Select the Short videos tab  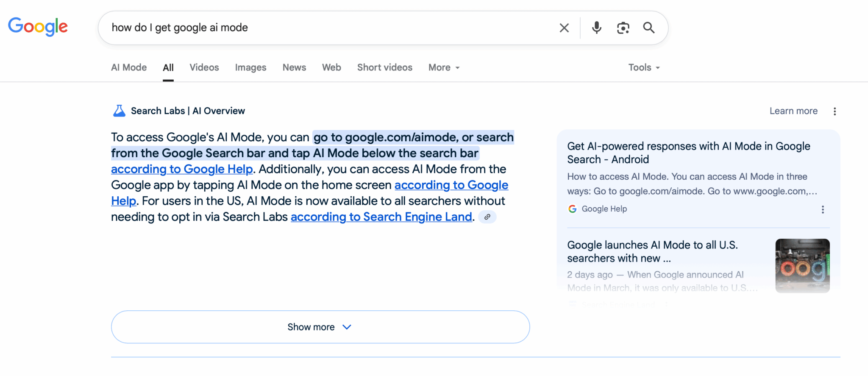point(384,67)
